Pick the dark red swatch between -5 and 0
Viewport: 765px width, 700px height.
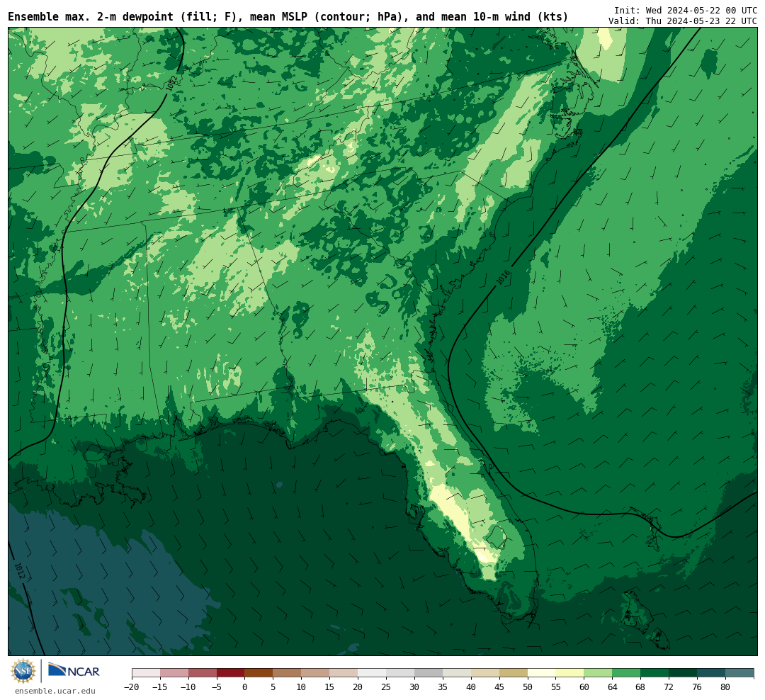231,673
